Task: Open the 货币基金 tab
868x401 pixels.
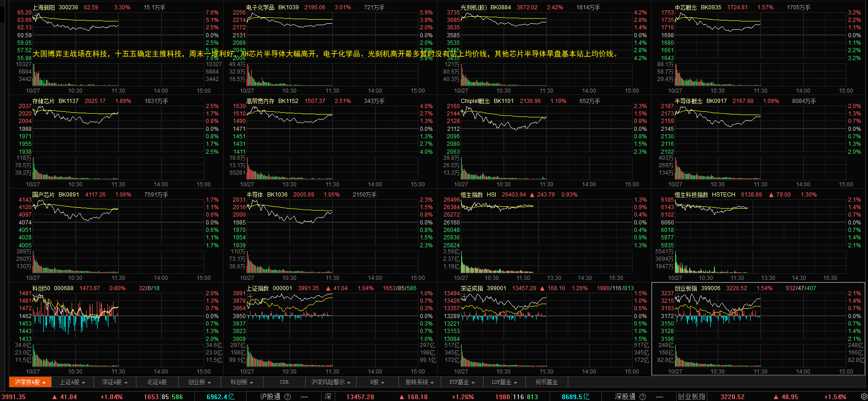Action: click(x=546, y=382)
